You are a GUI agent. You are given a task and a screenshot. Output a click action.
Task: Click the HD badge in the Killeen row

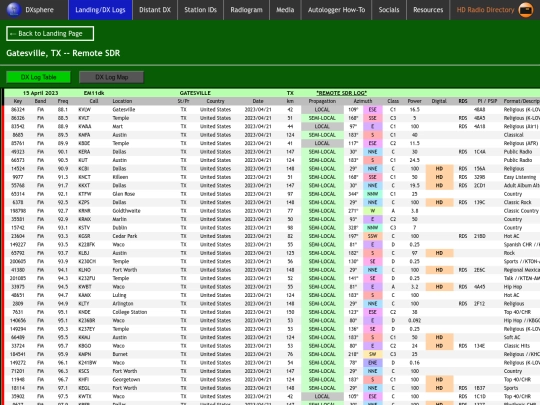pos(439,177)
